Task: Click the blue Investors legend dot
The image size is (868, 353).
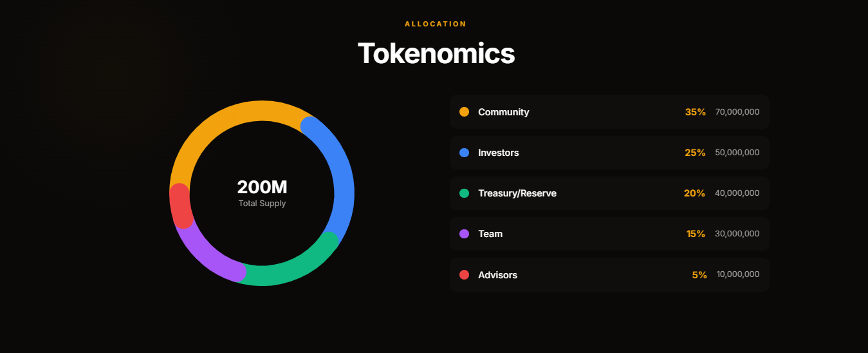Action: 464,153
